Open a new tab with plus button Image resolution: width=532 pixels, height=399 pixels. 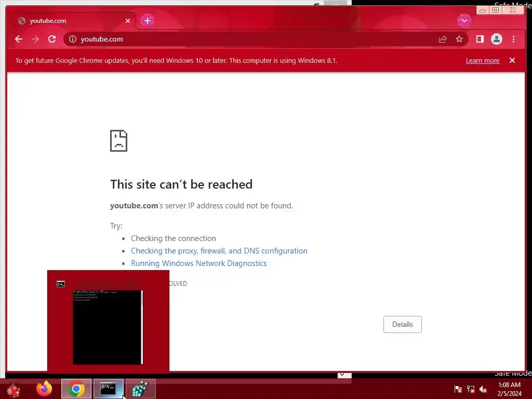point(147,21)
